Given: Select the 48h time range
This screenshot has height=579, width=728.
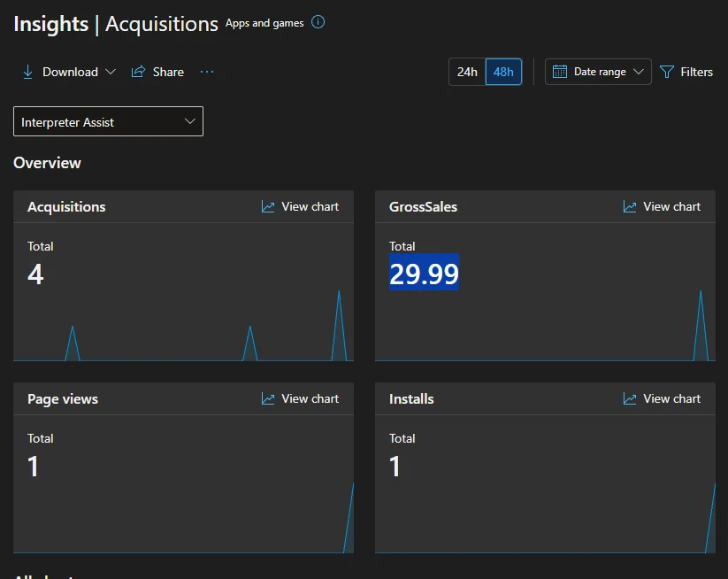Looking at the screenshot, I should [x=503, y=72].
